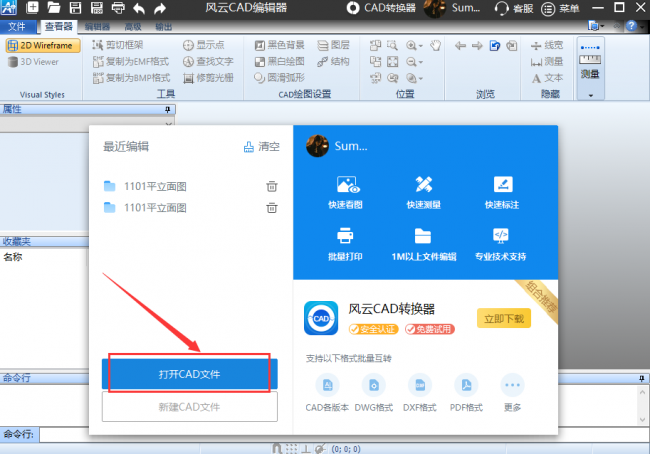Click the print icon in title bar
650x454 pixels.
tap(118, 7)
